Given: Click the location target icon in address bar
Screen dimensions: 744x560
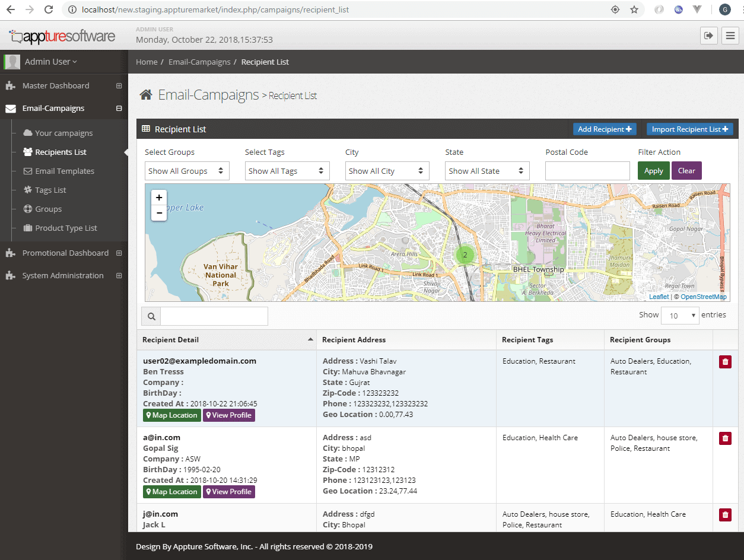Looking at the screenshot, I should coord(615,9).
